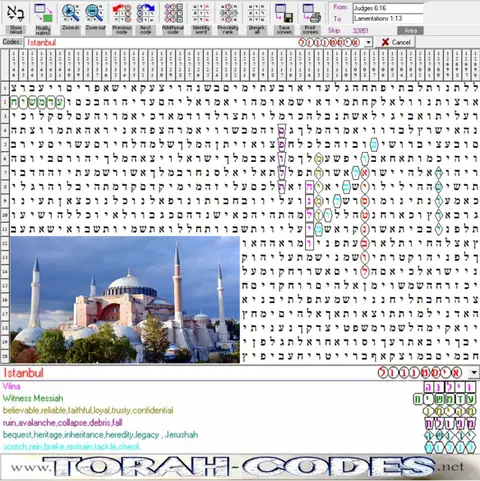The height and width of the screenshot is (481, 480).
Task: Click the green Hebrew letters beside Witness Messiah
Action: pyautogui.click(x=444, y=399)
